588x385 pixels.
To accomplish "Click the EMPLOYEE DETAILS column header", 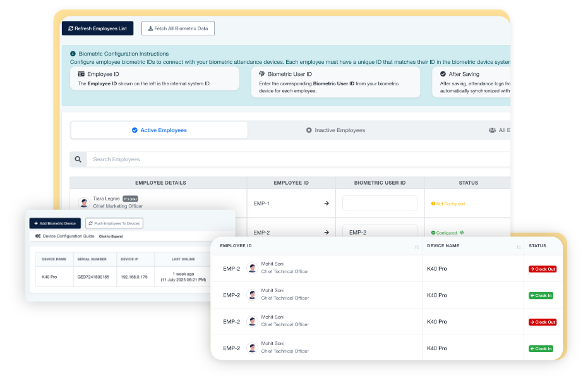I will tap(160, 183).
